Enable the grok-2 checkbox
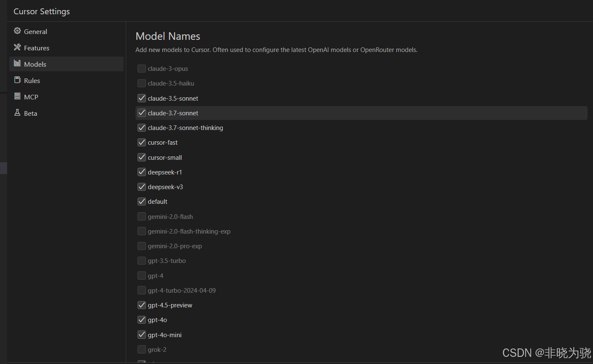The height and width of the screenshot is (364, 593). point(142,349)
